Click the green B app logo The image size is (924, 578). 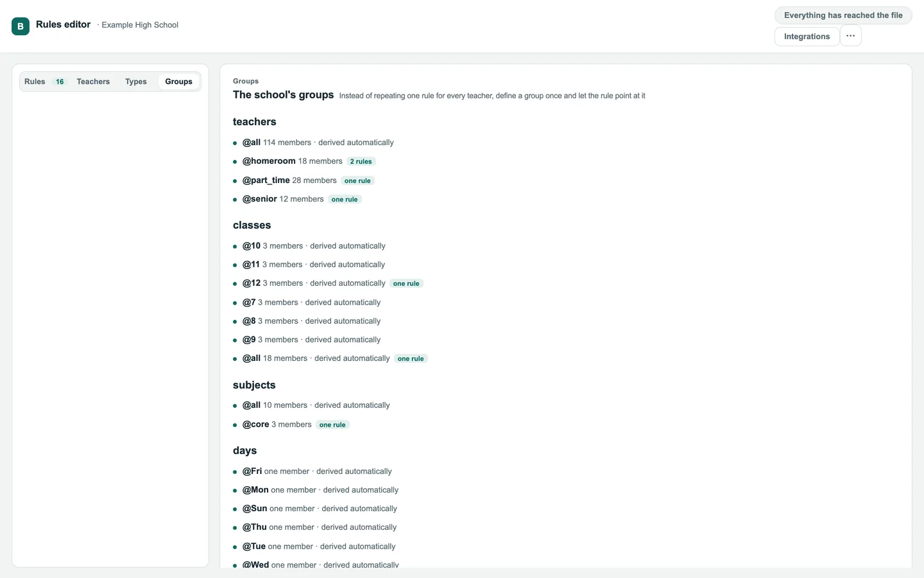(21, 26)
